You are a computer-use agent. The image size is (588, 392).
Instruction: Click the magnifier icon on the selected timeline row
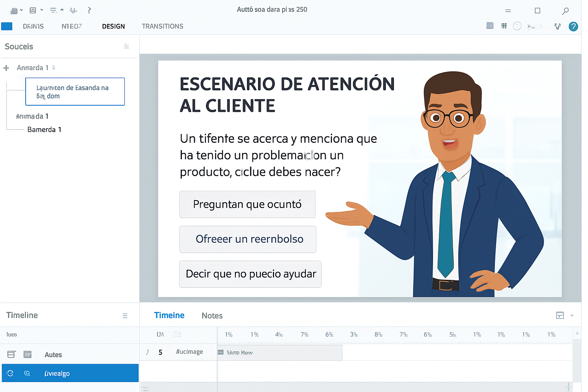click(x=27, y=373)
